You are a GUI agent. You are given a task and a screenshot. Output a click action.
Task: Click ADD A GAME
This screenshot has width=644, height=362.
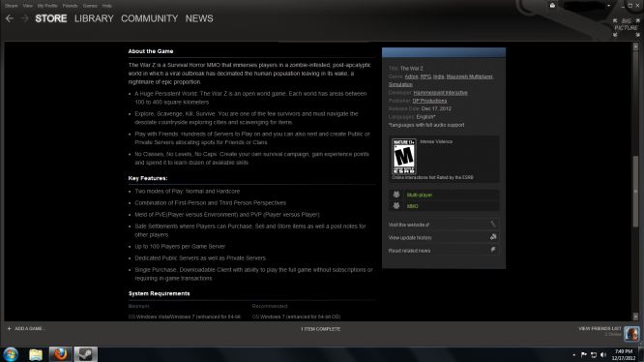(29, 328)
